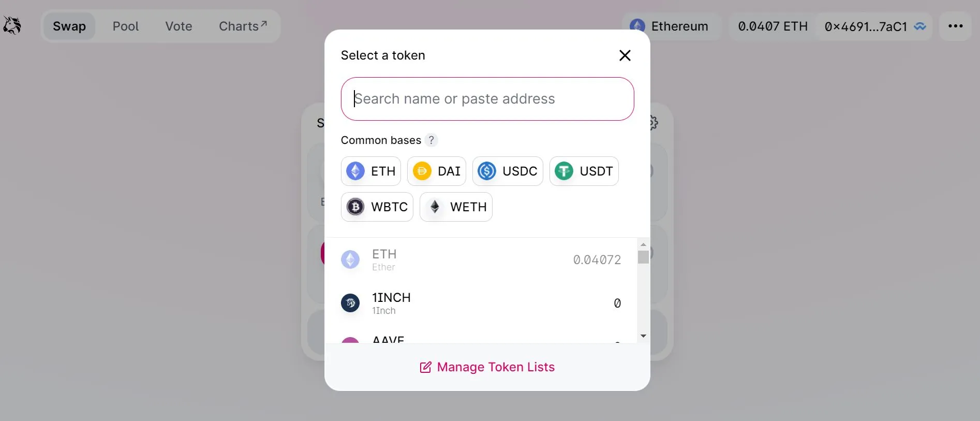This screenshot has width=980, height=421.
Task: Click the Uniswap unicorn logo
Action: (x=12, y=25)
